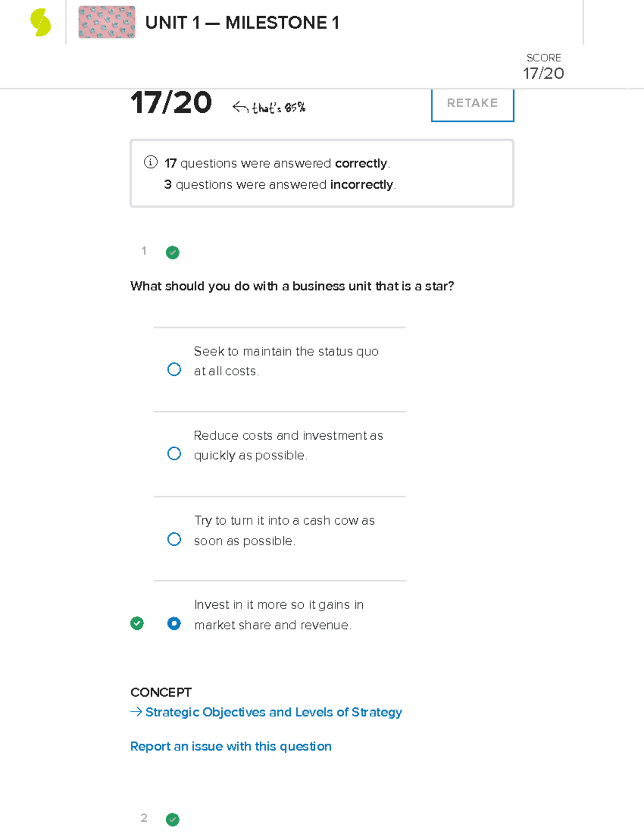Click the arrow icon before Strategic Objectives
Screen dimensions: 644x834
[x=135, y=712]
